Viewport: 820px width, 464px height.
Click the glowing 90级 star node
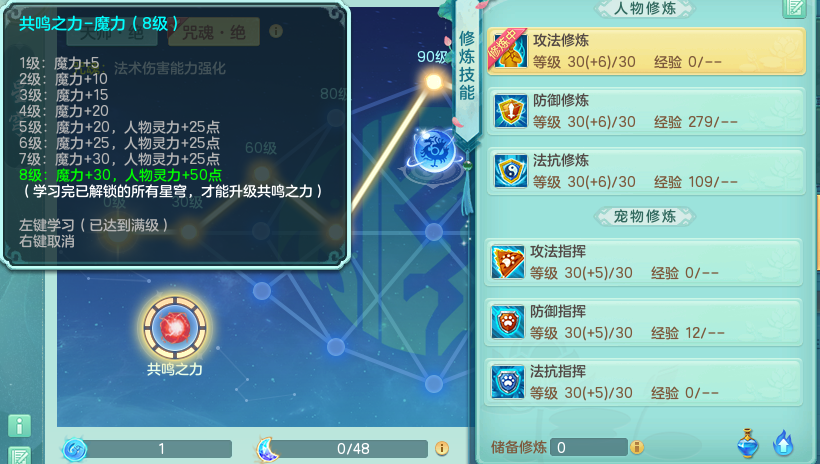tap(434, 82)
